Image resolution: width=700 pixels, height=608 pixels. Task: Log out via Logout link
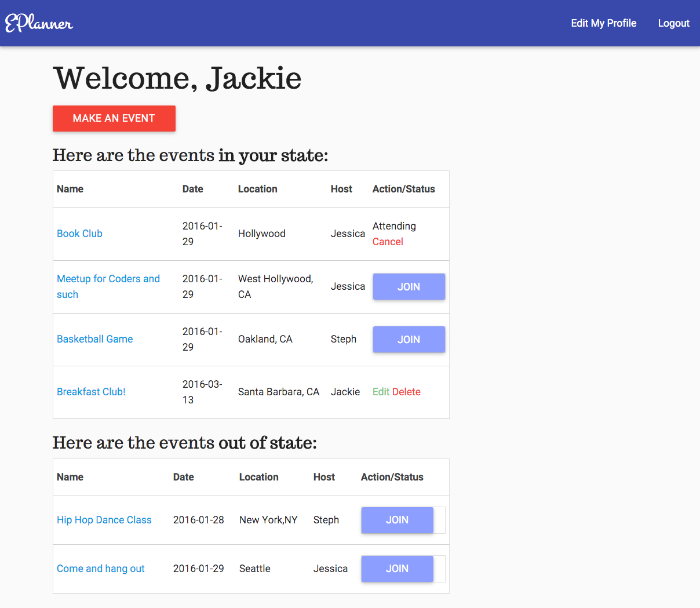[673, 23]
